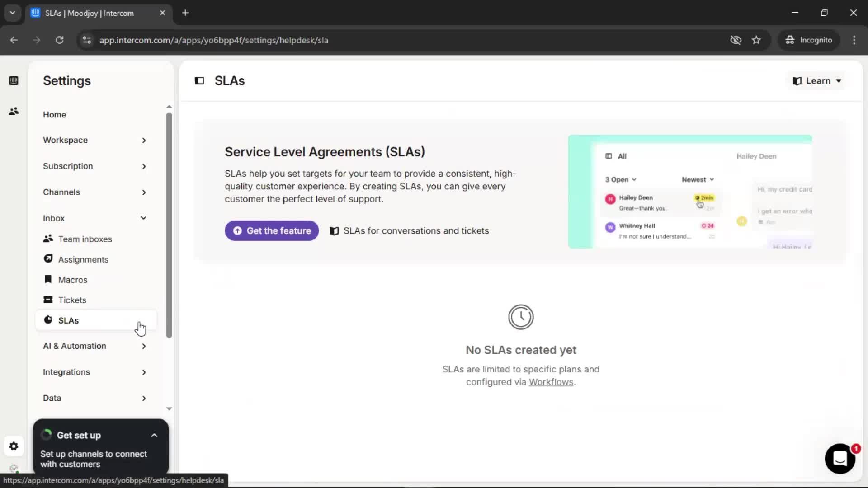Click the Macros bookmark icon
Image resolution: width=868 pixels, height=488 pixels.
48,279
